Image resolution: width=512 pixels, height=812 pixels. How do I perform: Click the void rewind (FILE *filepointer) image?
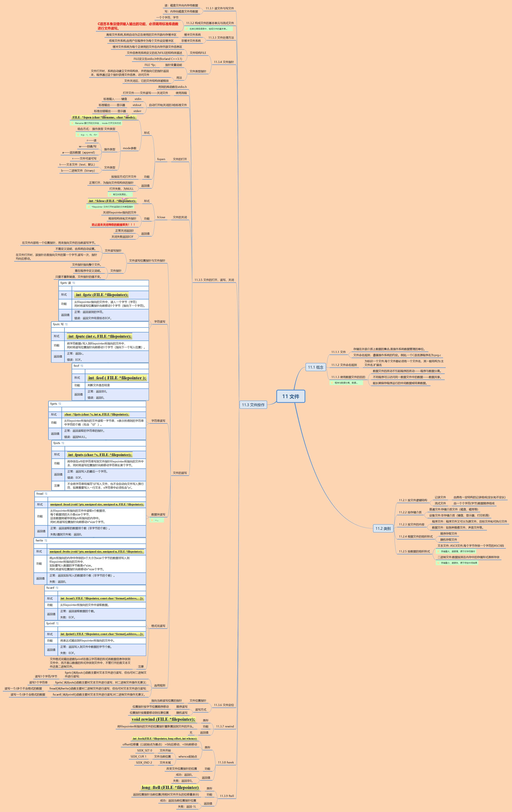tap(163, 719)
